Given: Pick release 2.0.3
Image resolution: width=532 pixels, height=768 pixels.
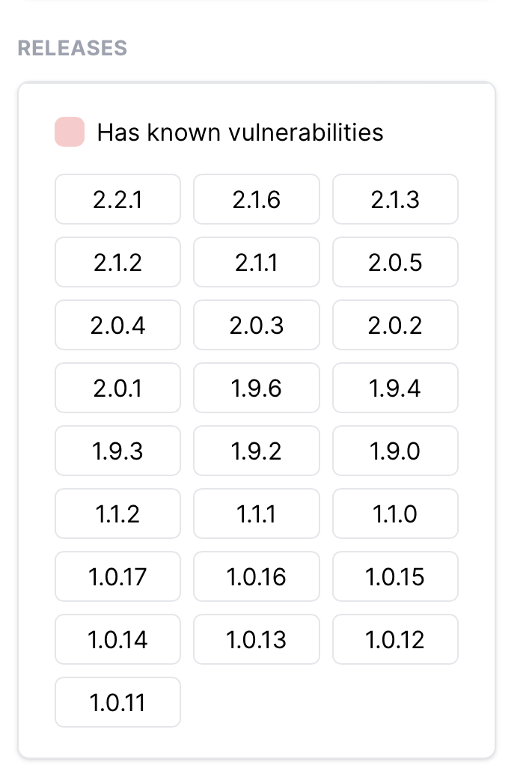Looking at the screenshot, I should click(257, 326).
